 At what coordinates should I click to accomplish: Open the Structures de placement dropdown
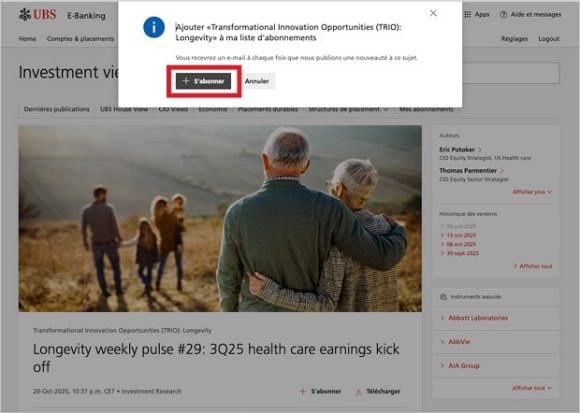click(348, 109)
